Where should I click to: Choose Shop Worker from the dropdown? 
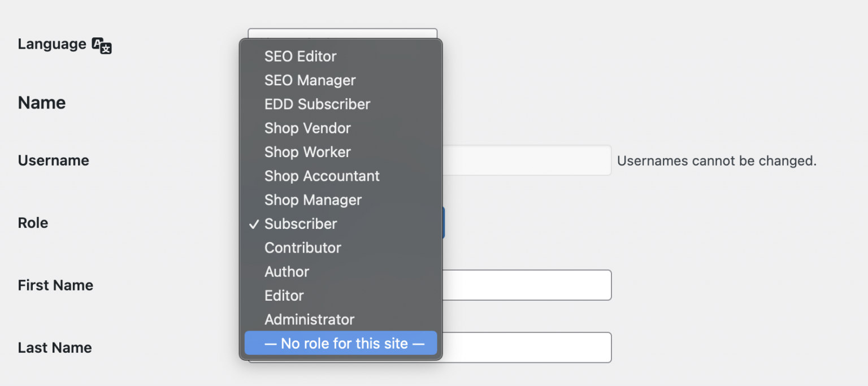[307, 151]
